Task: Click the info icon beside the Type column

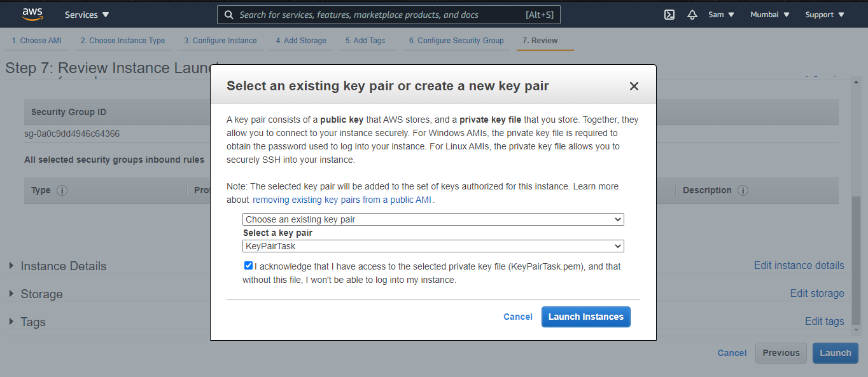Action: coord(61,190)
